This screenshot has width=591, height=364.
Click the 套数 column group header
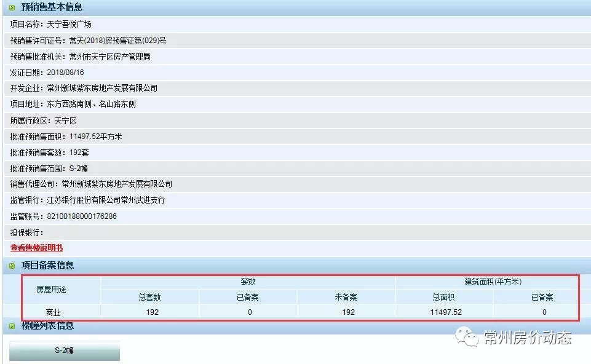pos(248,282)
